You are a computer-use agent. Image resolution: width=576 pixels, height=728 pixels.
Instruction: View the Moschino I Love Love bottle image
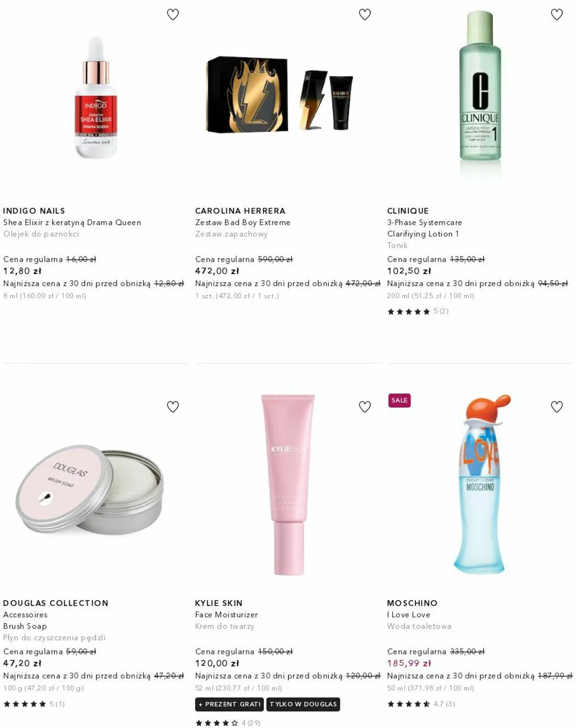click(x=481, y=483)
